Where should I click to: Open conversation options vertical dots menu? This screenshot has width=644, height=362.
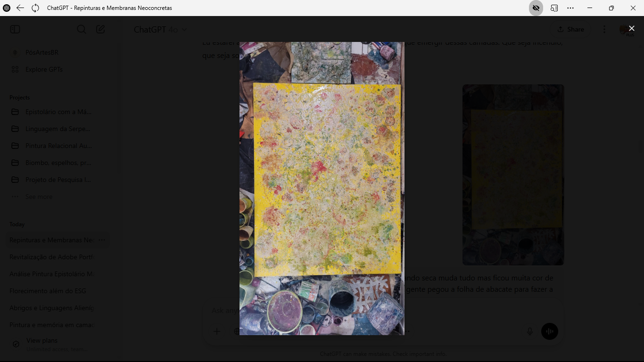604,29
